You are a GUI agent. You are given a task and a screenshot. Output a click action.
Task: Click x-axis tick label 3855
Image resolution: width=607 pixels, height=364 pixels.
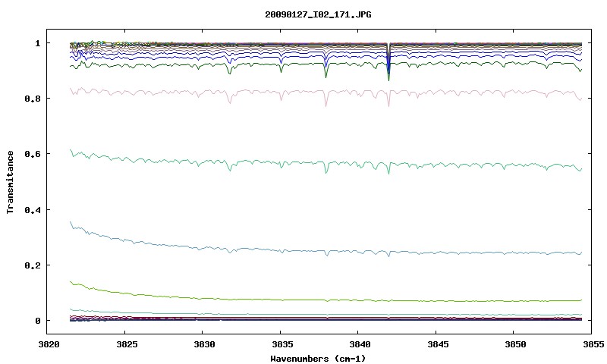click(x=593, y=344)
